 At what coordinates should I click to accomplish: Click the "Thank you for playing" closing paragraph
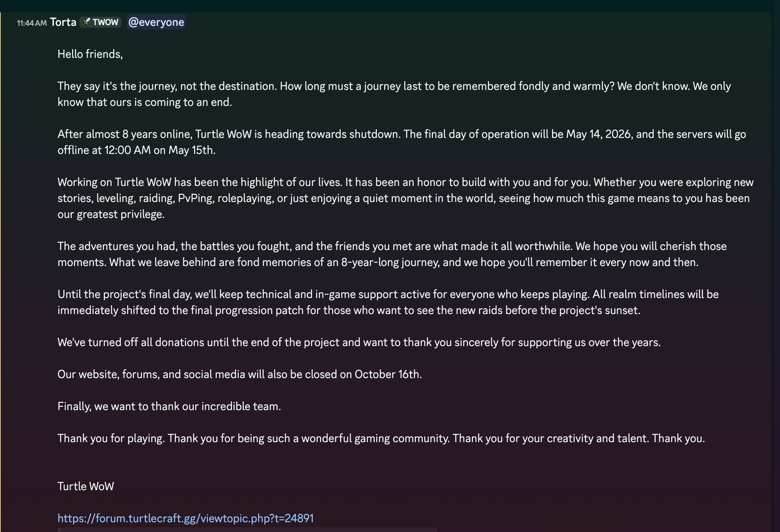click(x=381, y=438)
